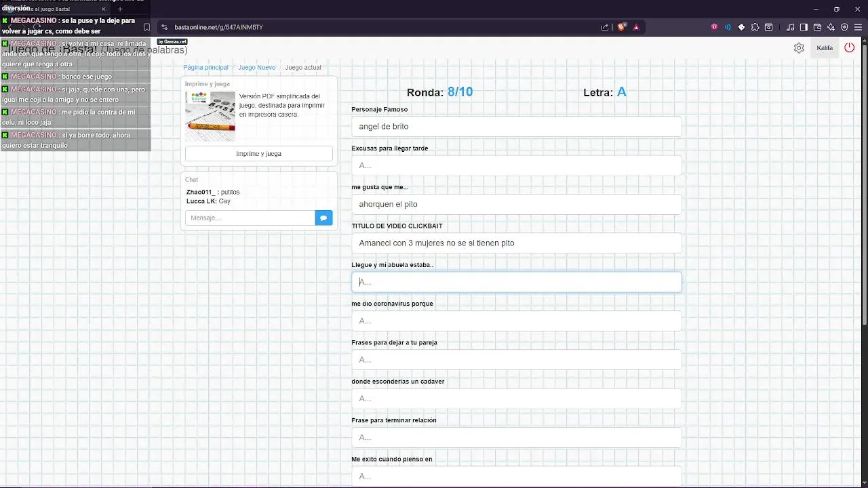
Task: Open the Leo AI sparkle icon
Action: click(x=831, y=27)
